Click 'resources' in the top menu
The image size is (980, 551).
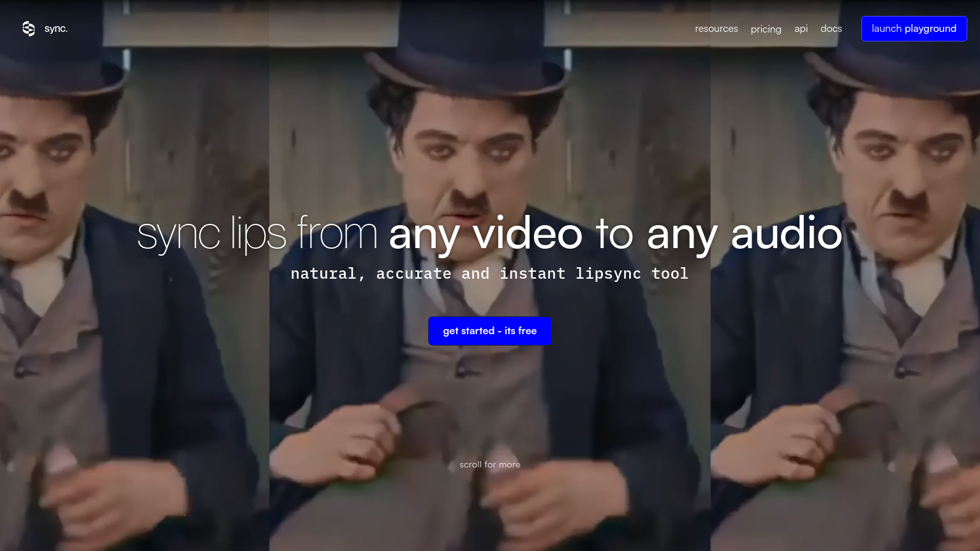[716, 29]
